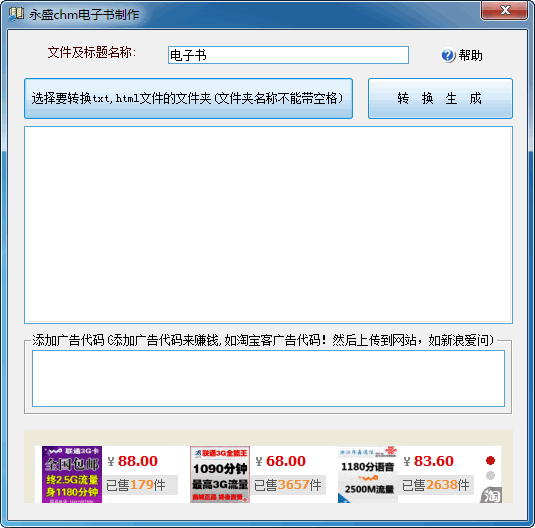535x528 pixels.
Task: Open the 1180分语音 2500M流量 ad image
Action: 368,474
